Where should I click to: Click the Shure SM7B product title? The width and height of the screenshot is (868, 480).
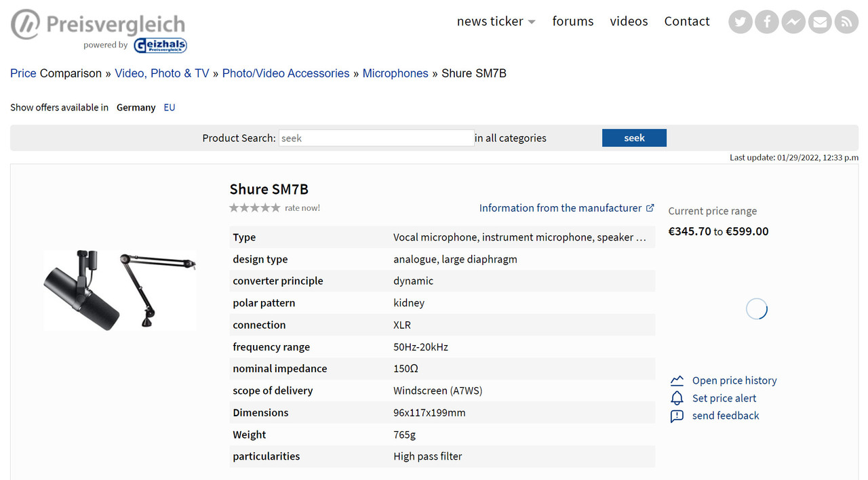269,189
